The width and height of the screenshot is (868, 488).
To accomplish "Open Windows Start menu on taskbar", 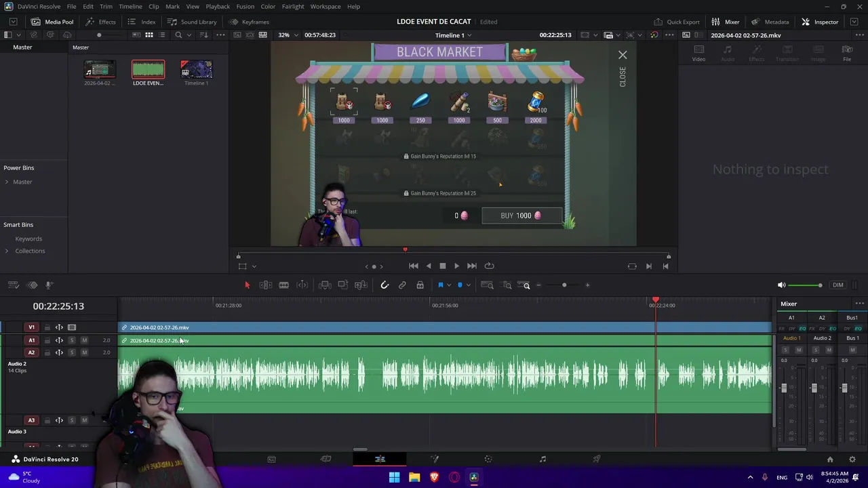I will click(394, 477).
